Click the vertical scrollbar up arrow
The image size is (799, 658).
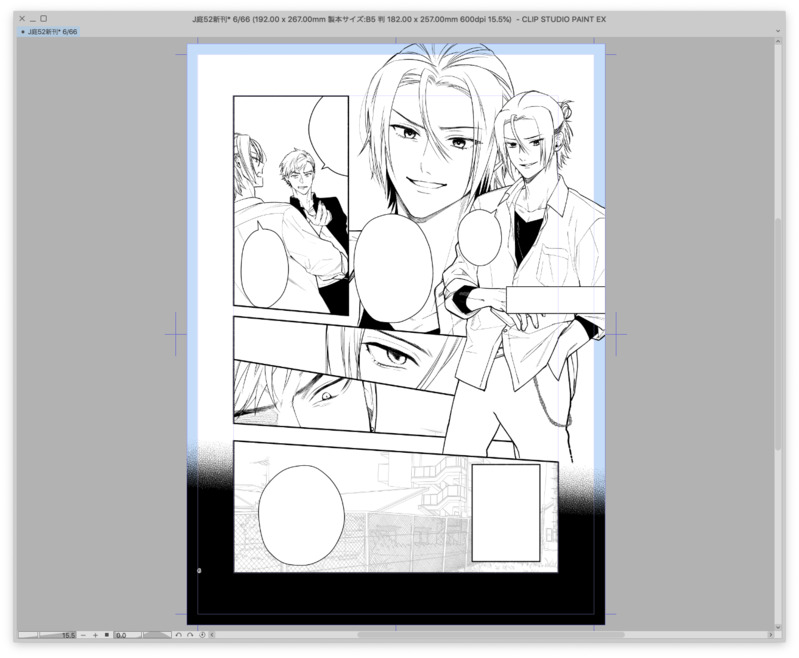[x=778, y=43]
